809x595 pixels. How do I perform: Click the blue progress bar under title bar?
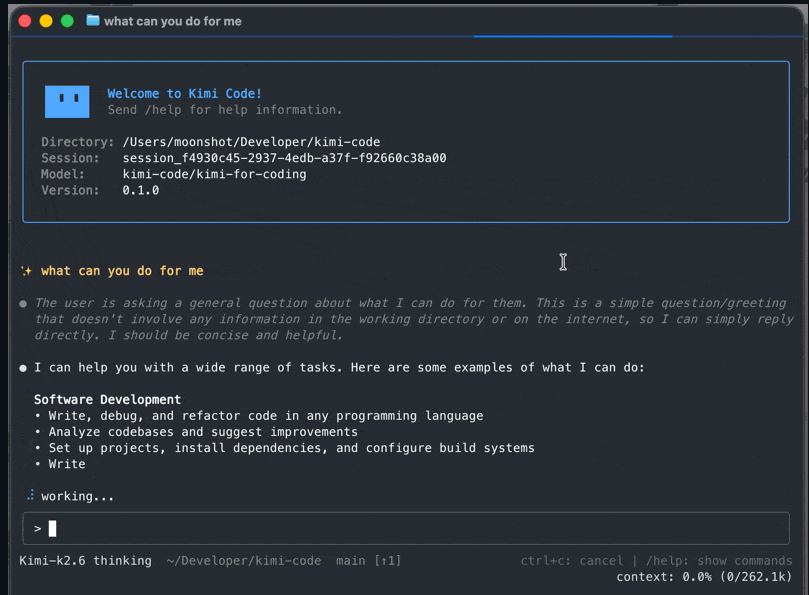573,36
